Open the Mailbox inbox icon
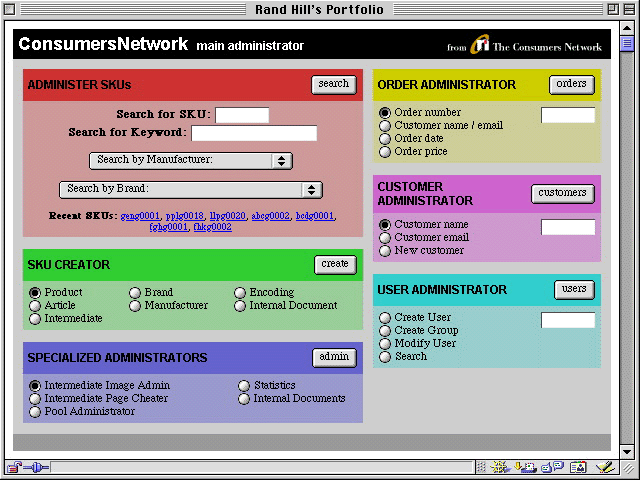The width and height of the screenshot is (640, 480). (x=525, y=467)
